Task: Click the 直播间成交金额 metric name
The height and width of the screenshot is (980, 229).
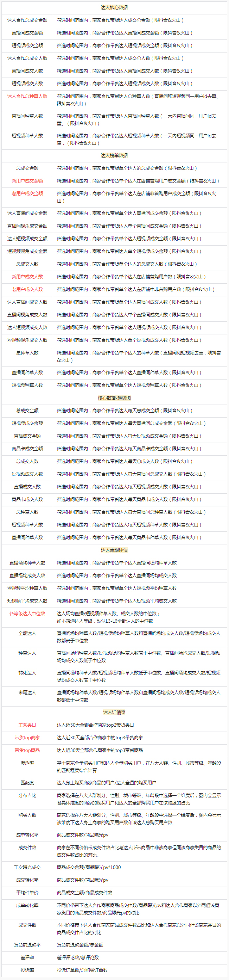Action: [27, 33]
